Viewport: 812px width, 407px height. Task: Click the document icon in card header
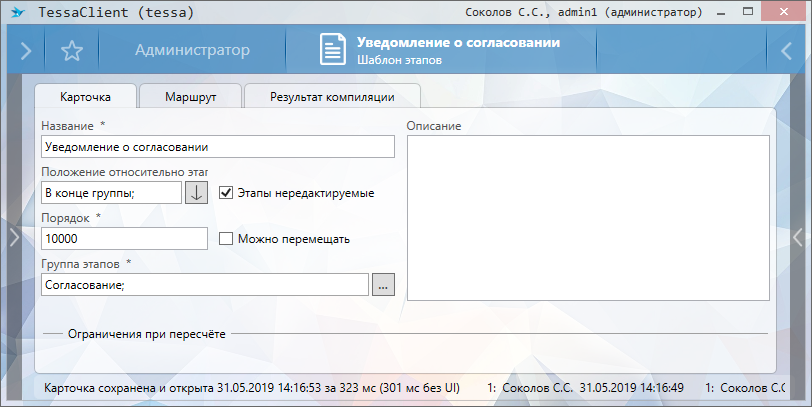pos(332,50)
